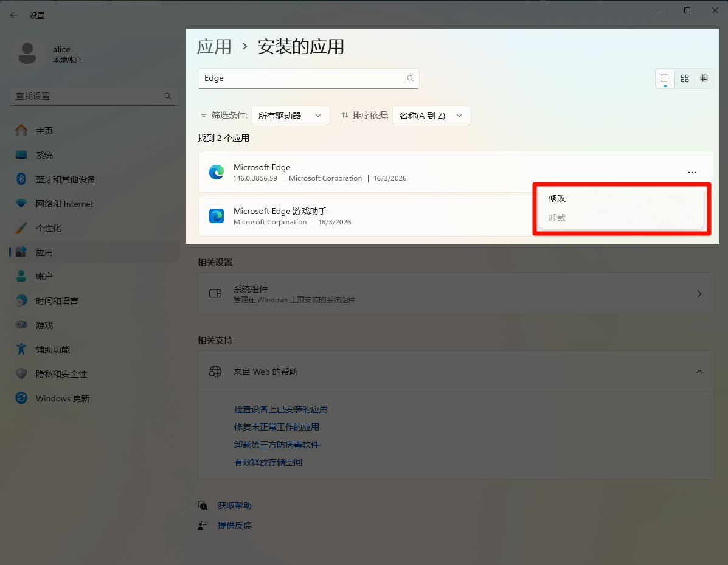728x565 pixels.
Task: Click the Microsoft Edge 游戏助手 name text
Action: [280, 211]
